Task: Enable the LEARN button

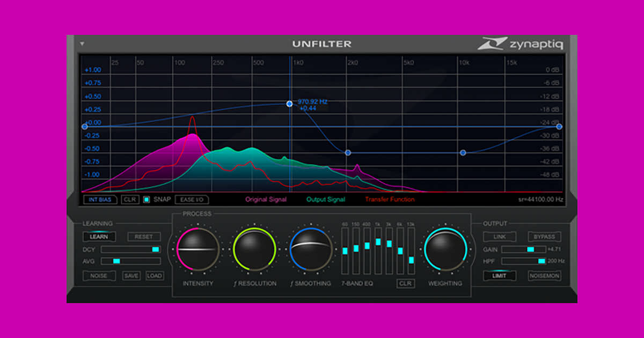Action: click(99, 237)
